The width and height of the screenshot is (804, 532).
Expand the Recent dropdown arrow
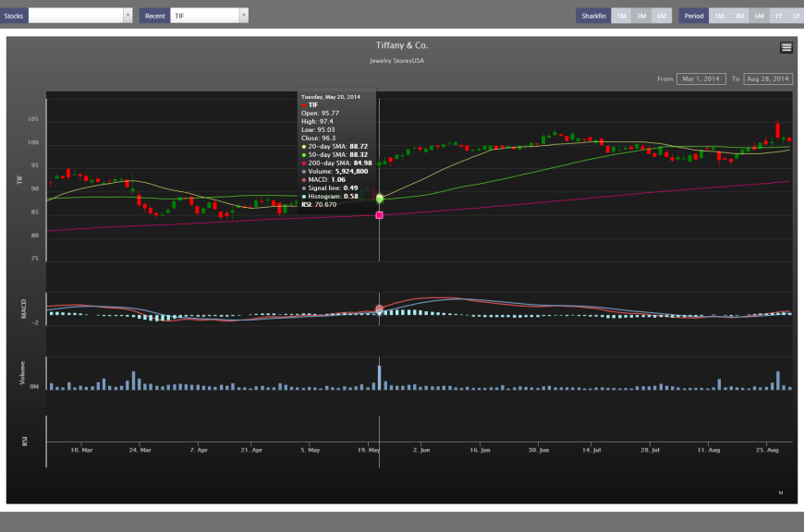click(x=243, y=16)
